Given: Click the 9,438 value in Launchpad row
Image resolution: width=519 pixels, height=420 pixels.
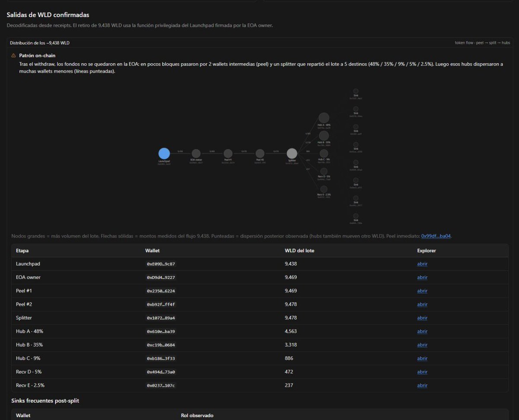Looking at the screenshot, I should point(291,264).
